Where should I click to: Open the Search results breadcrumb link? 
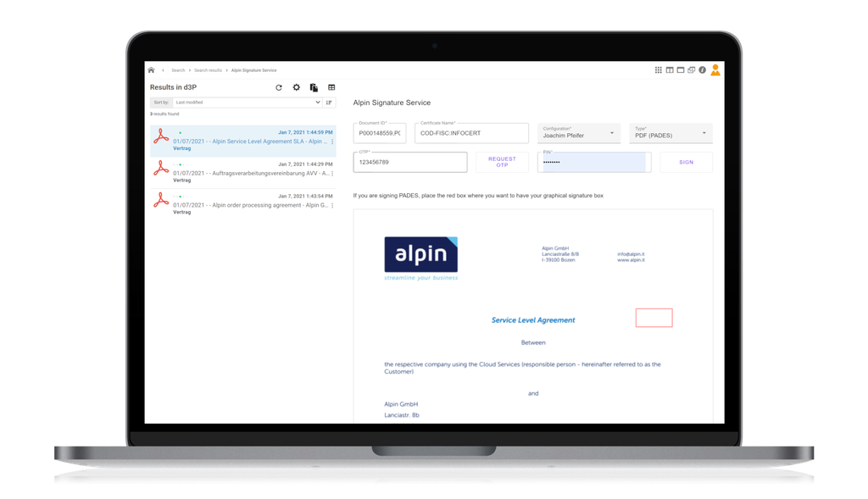point(209,70)
